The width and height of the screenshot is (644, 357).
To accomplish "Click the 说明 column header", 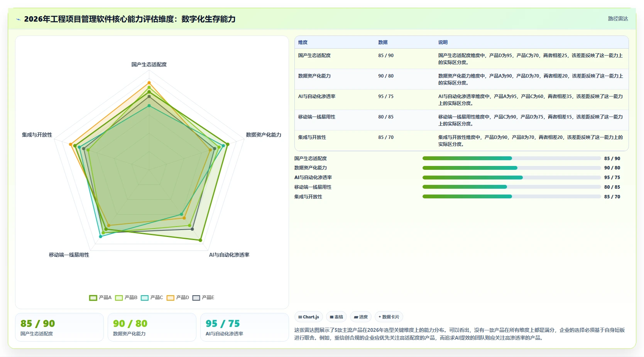I will coord(443,42).
